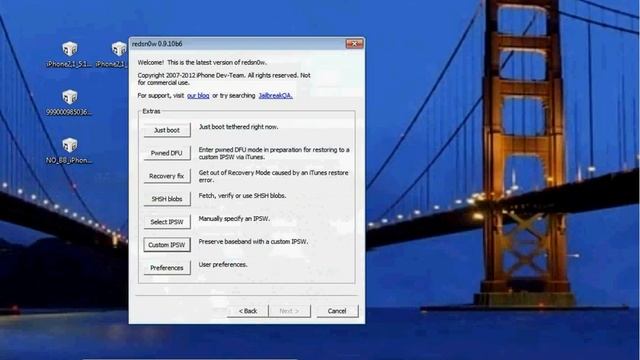Open the iPhone2,1_5.1 desktop file icon
Viewport: 640px width, 360px height.
(x=69, y=54)
